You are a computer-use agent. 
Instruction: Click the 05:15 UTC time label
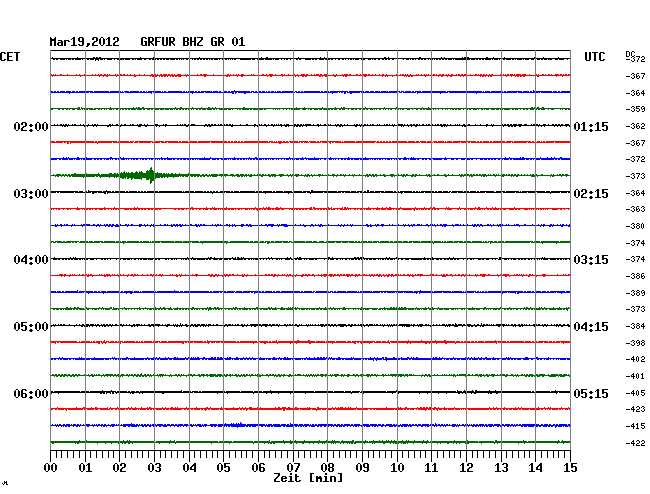click(x=591, y=393)
